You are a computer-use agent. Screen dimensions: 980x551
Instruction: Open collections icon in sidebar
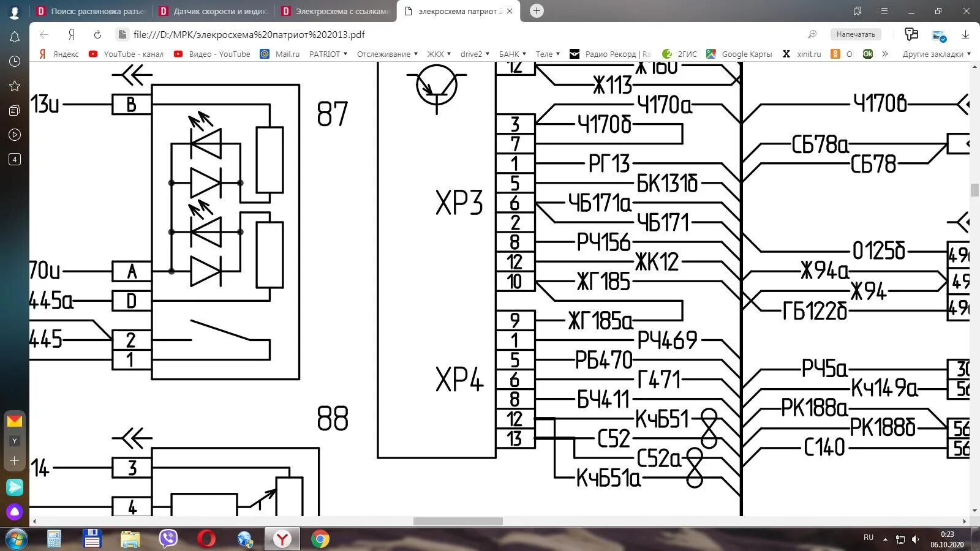pos(15,110)
